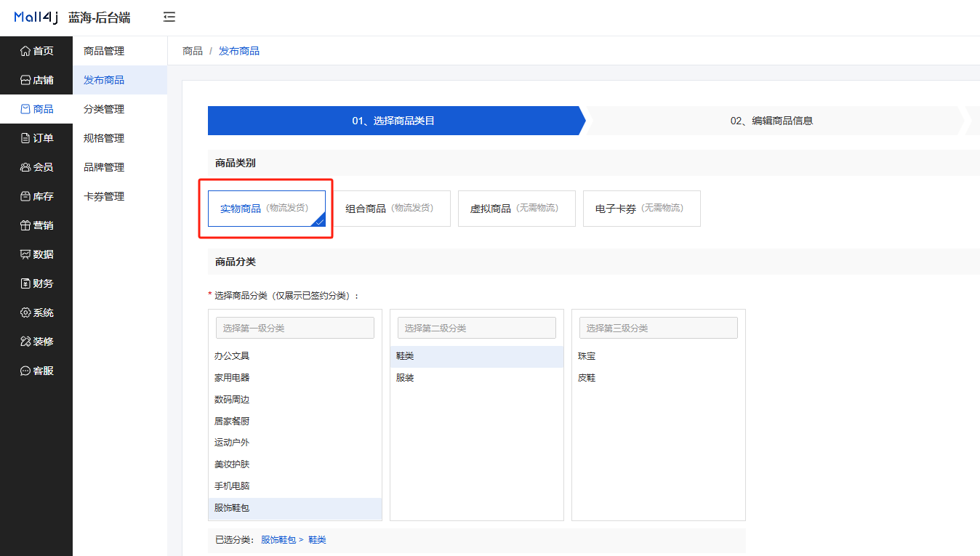Click the 选择第三级分类 search field
The width and height of the screenshot is (980, 556).
click(x=659, y=328)
